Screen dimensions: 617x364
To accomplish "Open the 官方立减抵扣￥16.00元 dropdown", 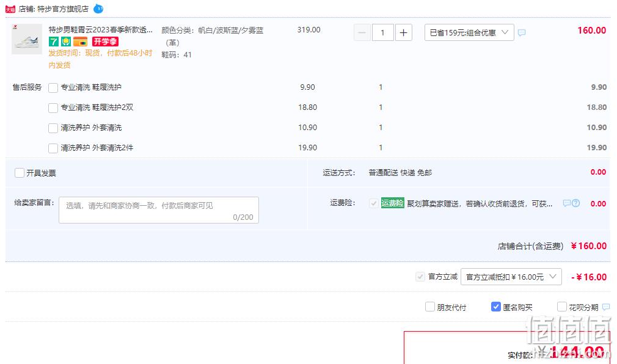I will pyautogui.click(x=511, y=277).
